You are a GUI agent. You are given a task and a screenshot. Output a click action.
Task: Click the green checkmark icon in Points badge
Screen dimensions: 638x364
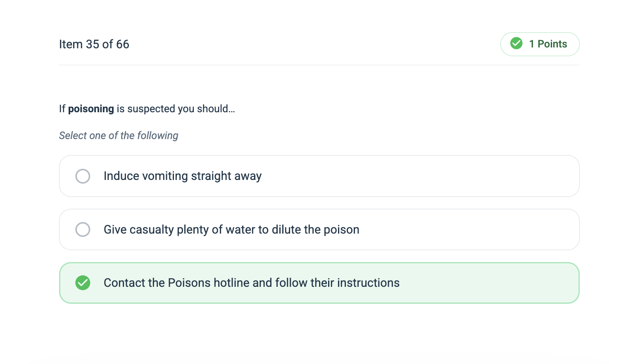tap(516, 43)
